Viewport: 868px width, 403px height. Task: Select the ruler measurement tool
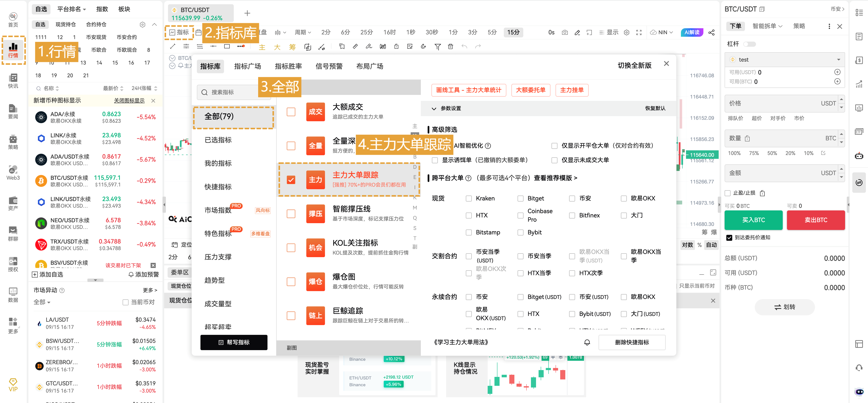(x=355, y=46)
